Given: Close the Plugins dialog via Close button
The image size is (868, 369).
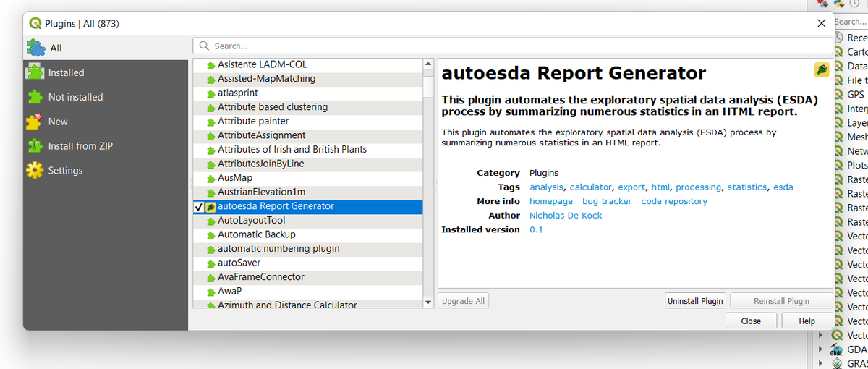Looking at the screenshot, I should tap(751, 321).
